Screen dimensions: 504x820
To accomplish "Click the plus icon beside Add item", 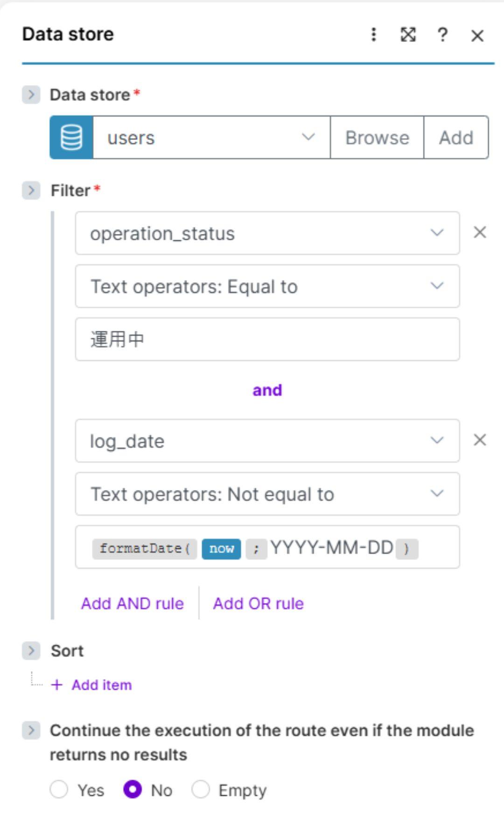I will [x=57, y=685].
